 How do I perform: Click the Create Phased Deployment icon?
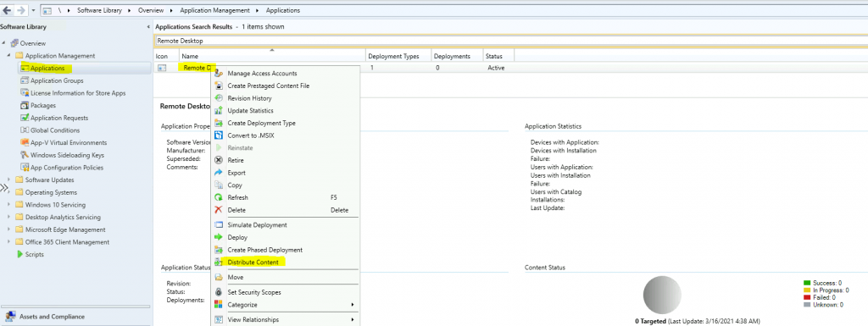(x=218, y=250)
